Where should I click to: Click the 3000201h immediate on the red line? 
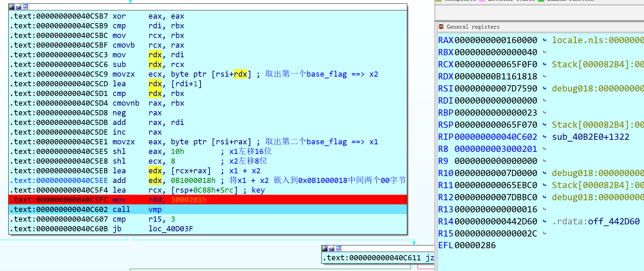[189, 200]
